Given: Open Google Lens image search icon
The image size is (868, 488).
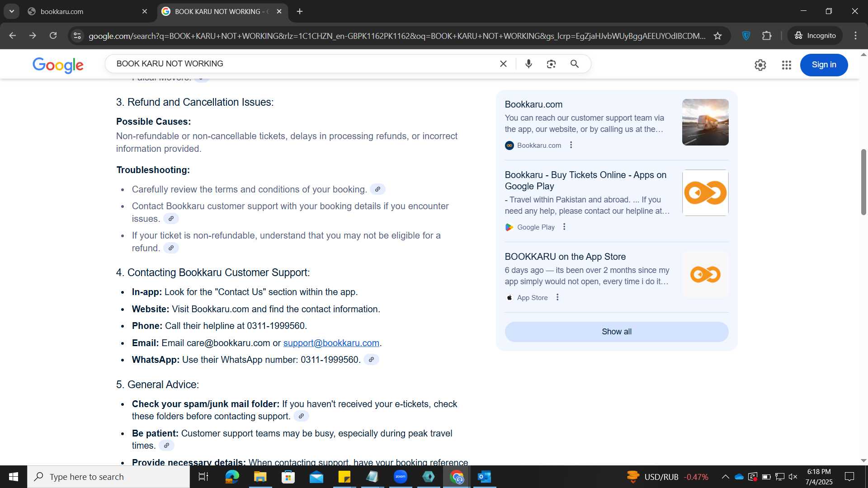Looking at the screenshot, I should tap(551, 64).
